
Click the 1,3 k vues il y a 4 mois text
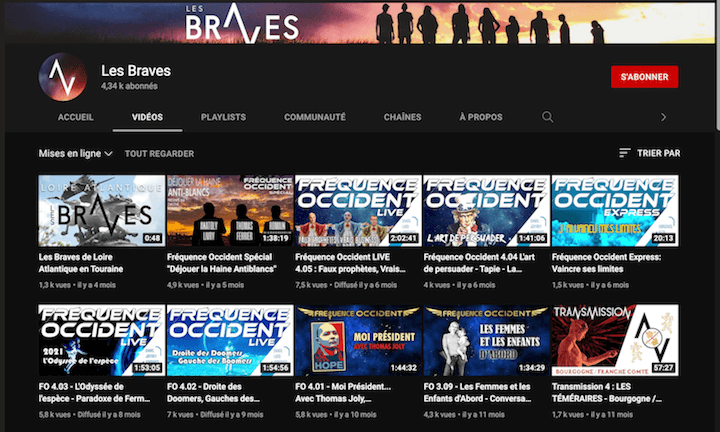tap(77, 285)
